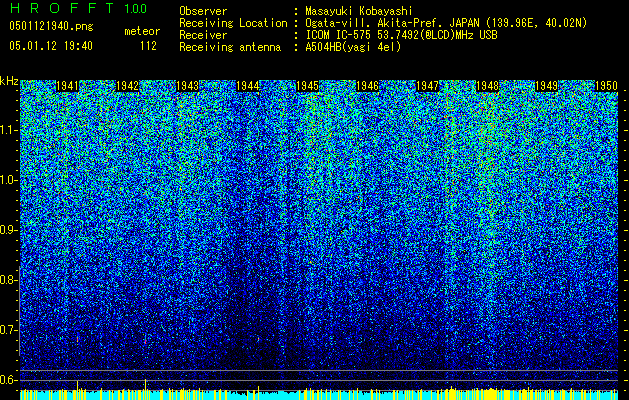The image size is (629, 400).
Task: Click the 1943 time marker
Action: coord(187,86)
